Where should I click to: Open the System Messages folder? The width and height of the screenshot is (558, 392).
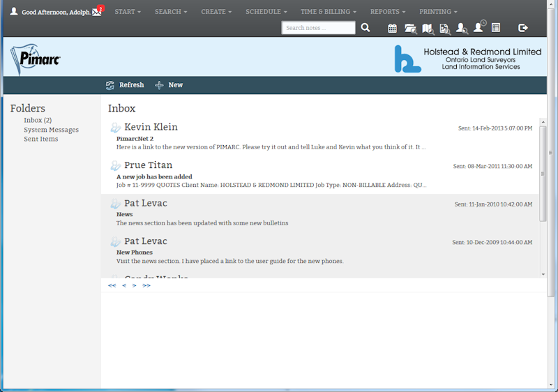(x=51, y=130)
